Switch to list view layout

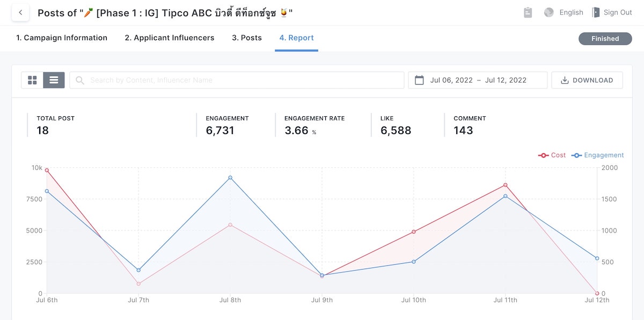pyautogui.click(x=54, y=80)
